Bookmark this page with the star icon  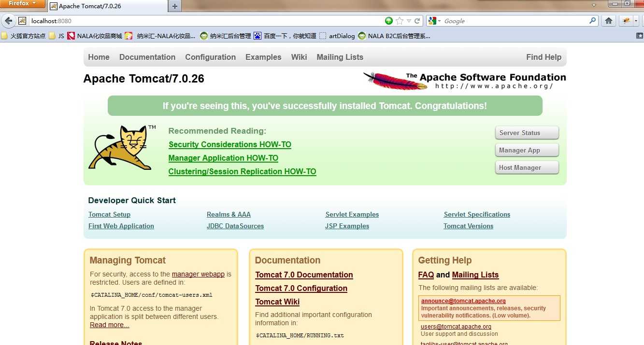coord(400,21)
